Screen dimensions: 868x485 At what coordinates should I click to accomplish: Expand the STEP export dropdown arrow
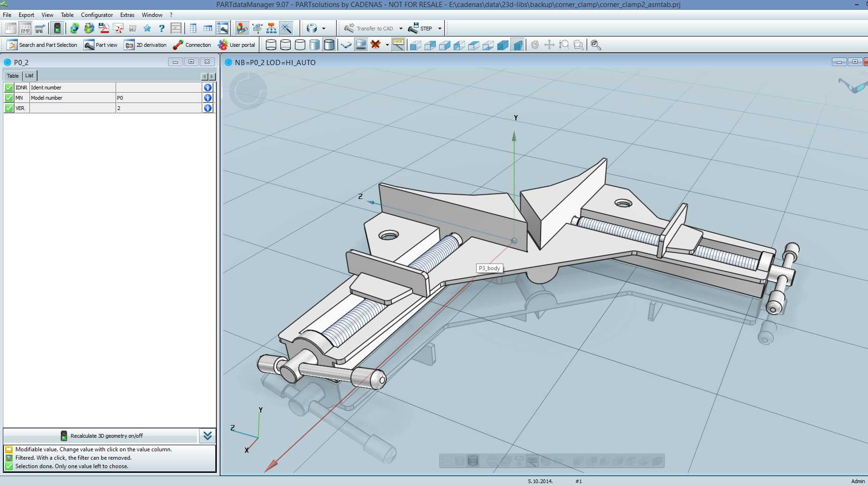[x=440, y=29]
